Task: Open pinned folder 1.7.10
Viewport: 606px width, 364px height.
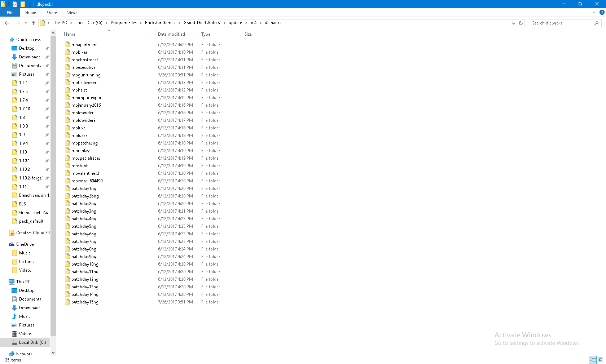Action: coord(25,109)
